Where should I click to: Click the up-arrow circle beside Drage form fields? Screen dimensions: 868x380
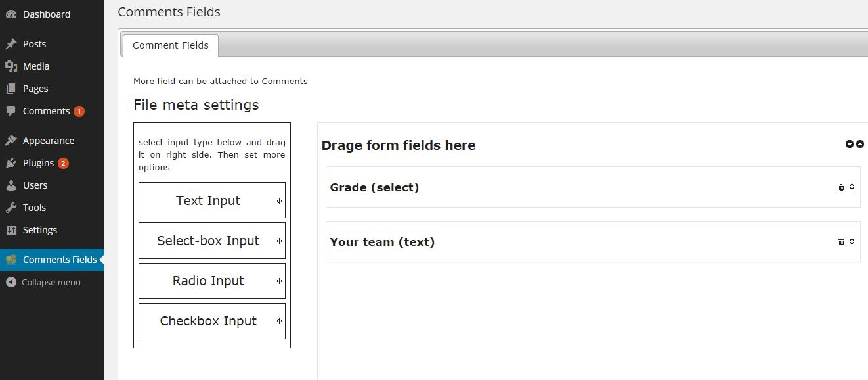[x=860, y=144]
